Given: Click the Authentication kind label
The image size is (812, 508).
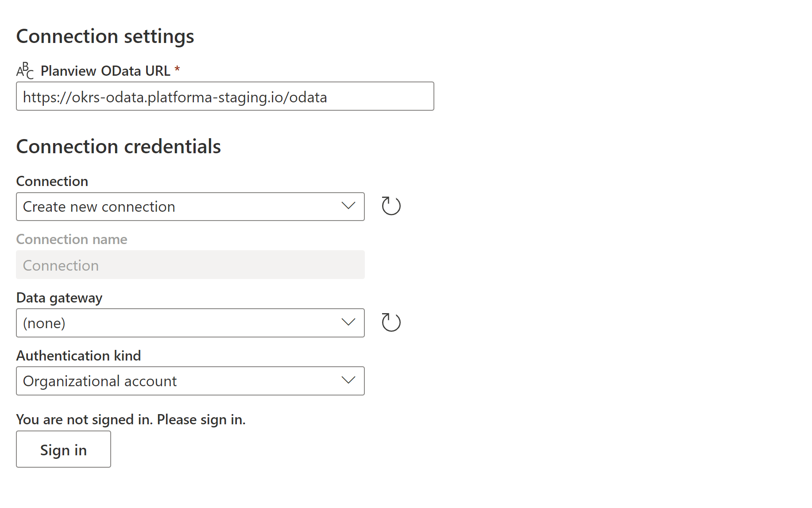Looking at the screenshot, I should point(78,355).
